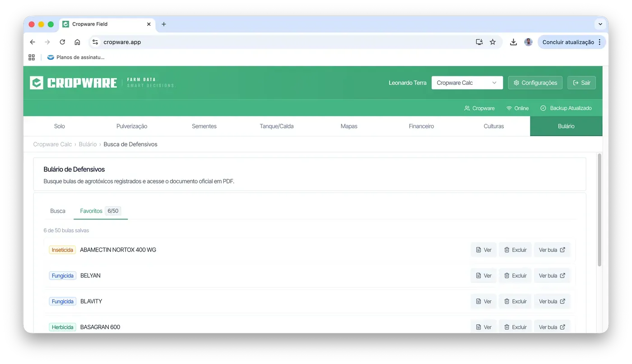Open the Planos de assinatu... bookmark
The height and width of the screenshot is (364, 632).
coord(76,57)
